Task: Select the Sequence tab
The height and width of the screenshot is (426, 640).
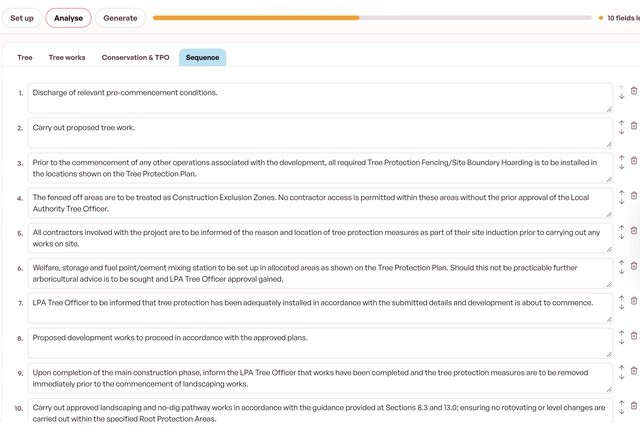Action: click(x=202, y=58)
